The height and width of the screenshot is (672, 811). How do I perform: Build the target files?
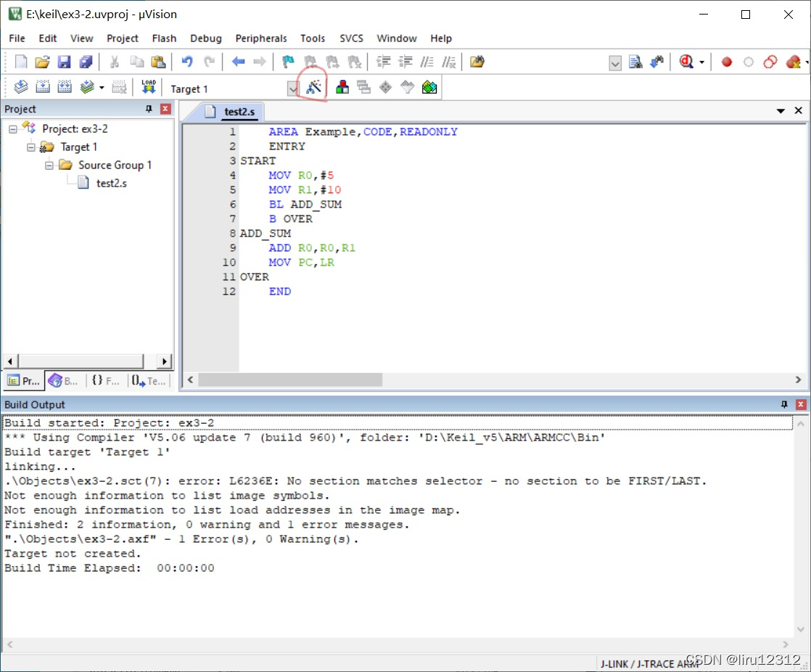click(x=42, y=87)
